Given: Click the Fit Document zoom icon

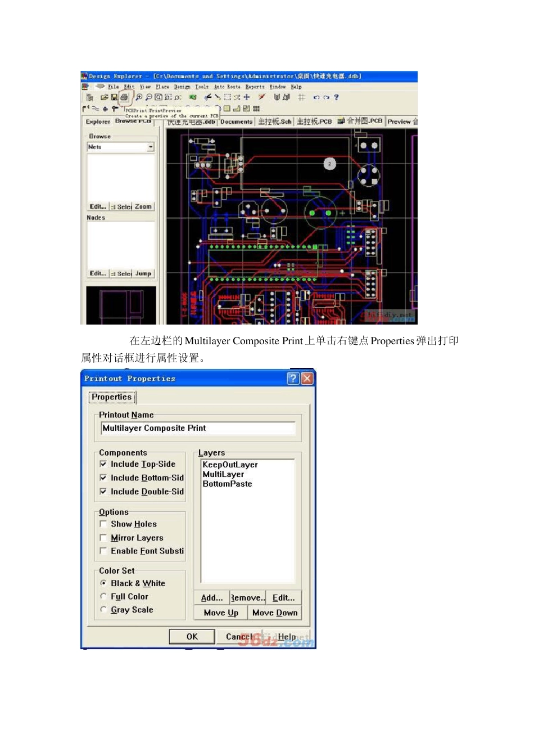Looking at the screenshot, I should pyautogui.click(x=159, y=97).
